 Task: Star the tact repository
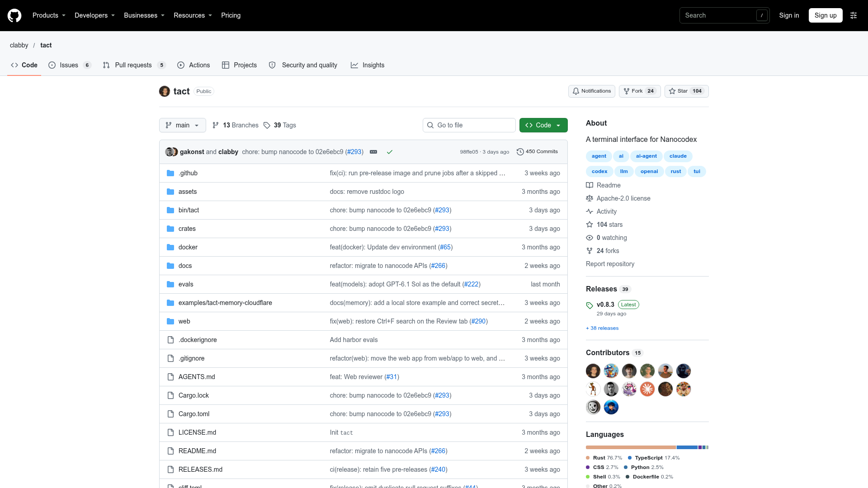click(686, 91)
